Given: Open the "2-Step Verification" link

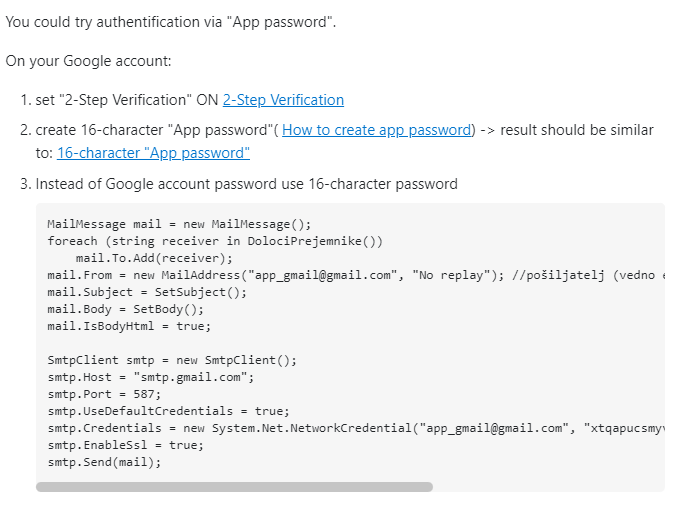Looking at the screenshot, I should 283,100.
